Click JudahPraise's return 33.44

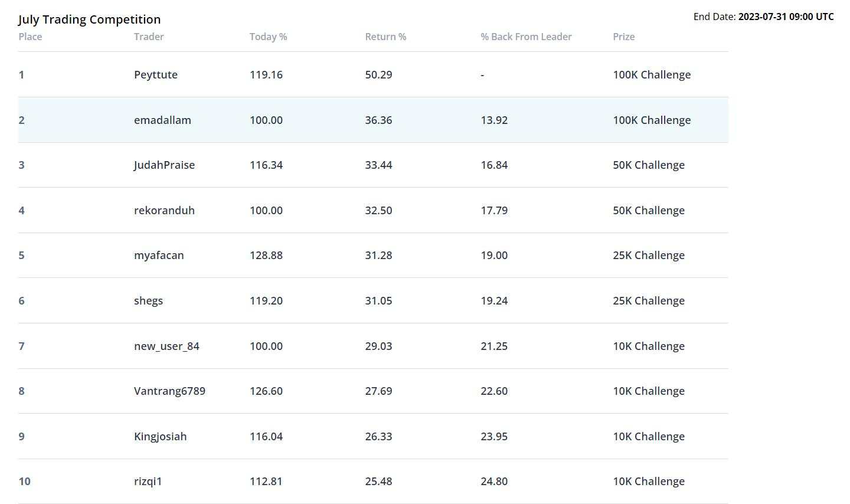[x=378, y=165]
